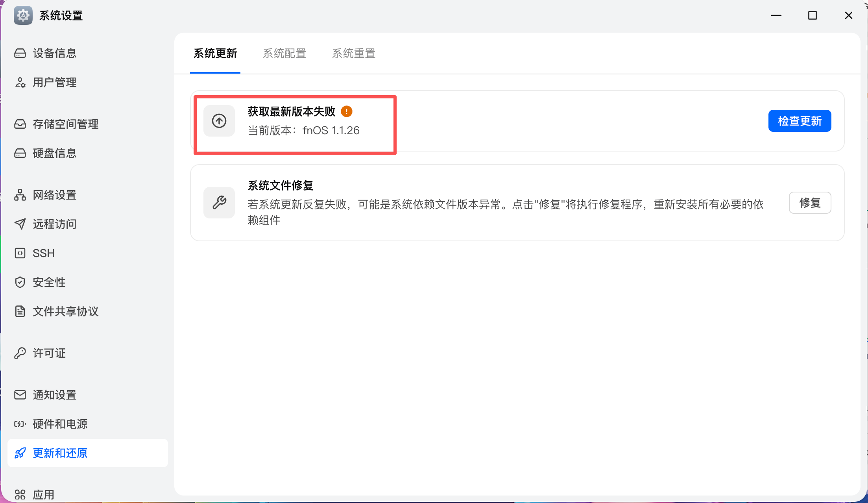Click the 更新和还原 rocket icon
868x503 pixels.
[x=20, y=453]
